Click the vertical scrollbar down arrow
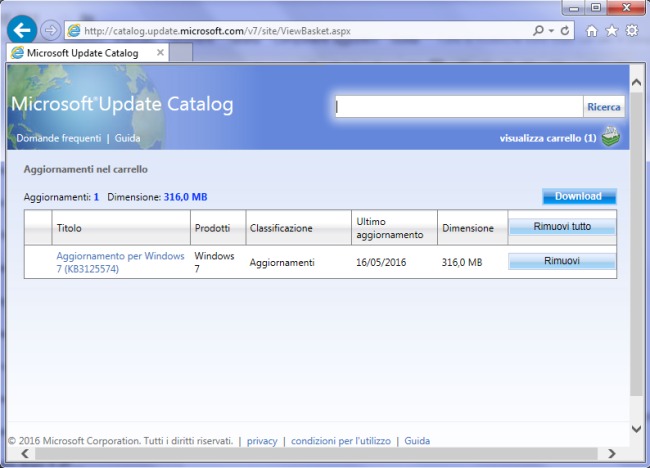 (x=636, y=429)
